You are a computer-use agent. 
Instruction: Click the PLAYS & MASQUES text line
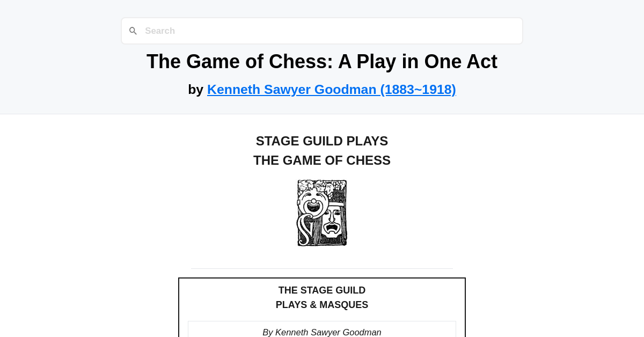(322, 305)
